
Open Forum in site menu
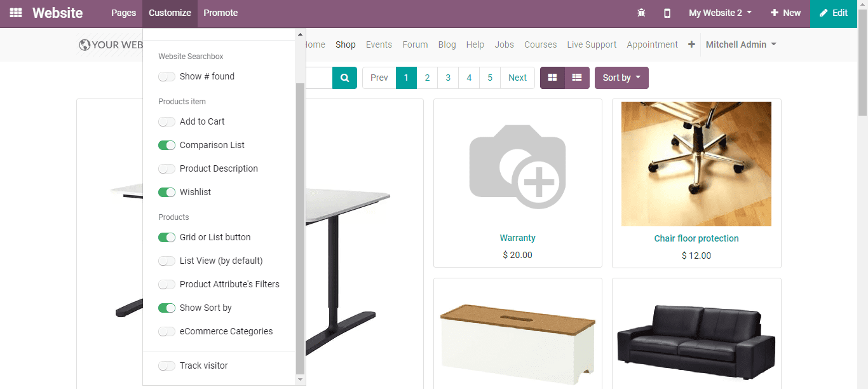coord(415,44)
